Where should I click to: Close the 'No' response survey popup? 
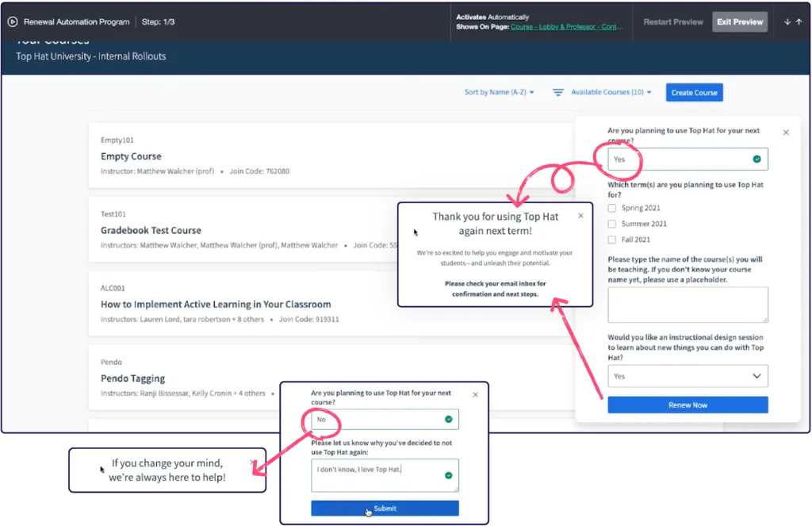coord(475,394)
